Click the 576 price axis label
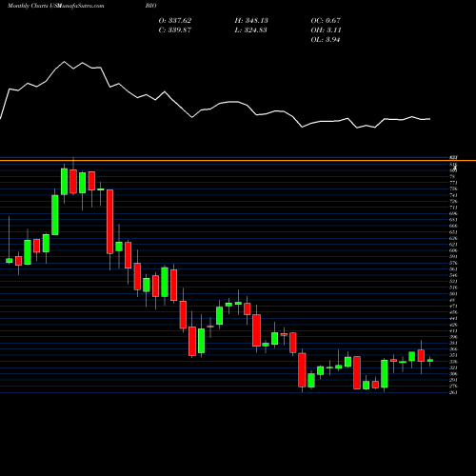The width and height of the screenshot is (476, 476). pos(453,263)
